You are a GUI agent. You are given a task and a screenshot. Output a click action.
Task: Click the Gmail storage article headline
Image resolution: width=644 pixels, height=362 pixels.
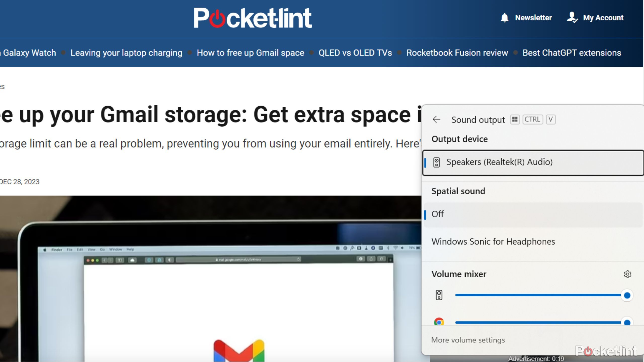point(211,115)
